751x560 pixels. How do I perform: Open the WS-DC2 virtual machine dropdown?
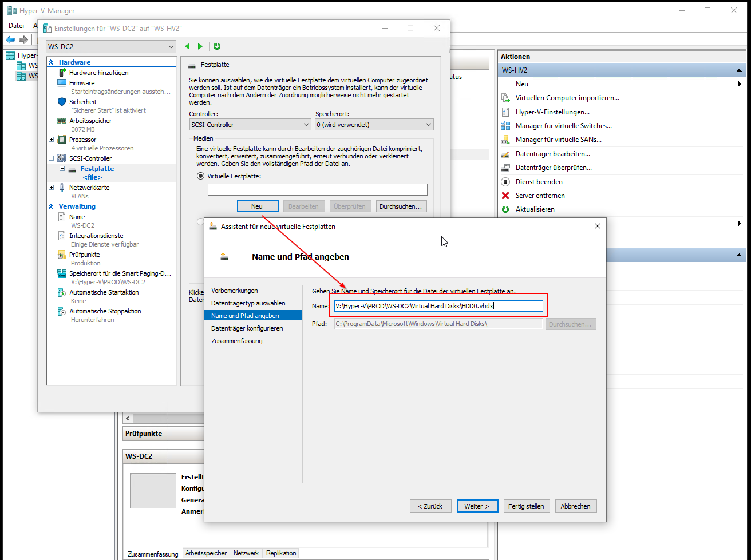tap(111, 46)
